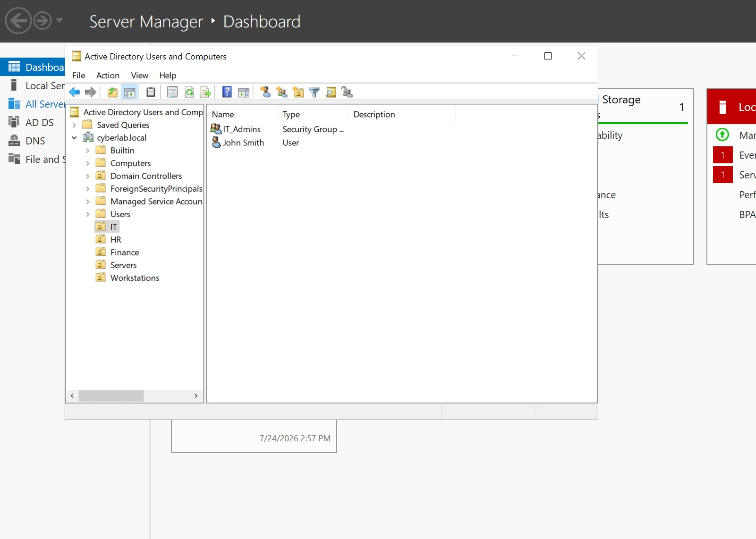
Task: Go up one level with folder-arrow icon
Action: click(x=112, y=92)
